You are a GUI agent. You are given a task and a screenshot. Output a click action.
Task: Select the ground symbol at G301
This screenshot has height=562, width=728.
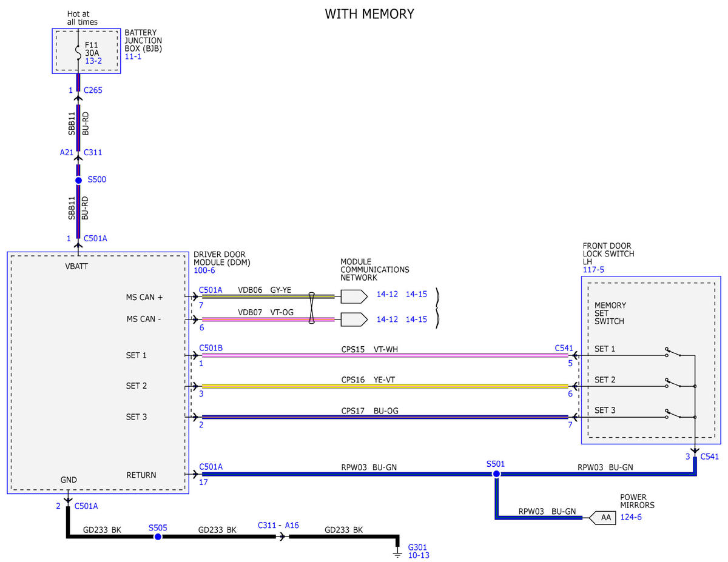click(397, 553)
